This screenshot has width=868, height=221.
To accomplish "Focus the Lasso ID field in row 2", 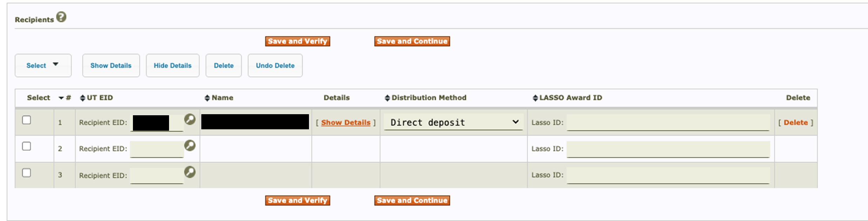I will [x=668, y=149].
